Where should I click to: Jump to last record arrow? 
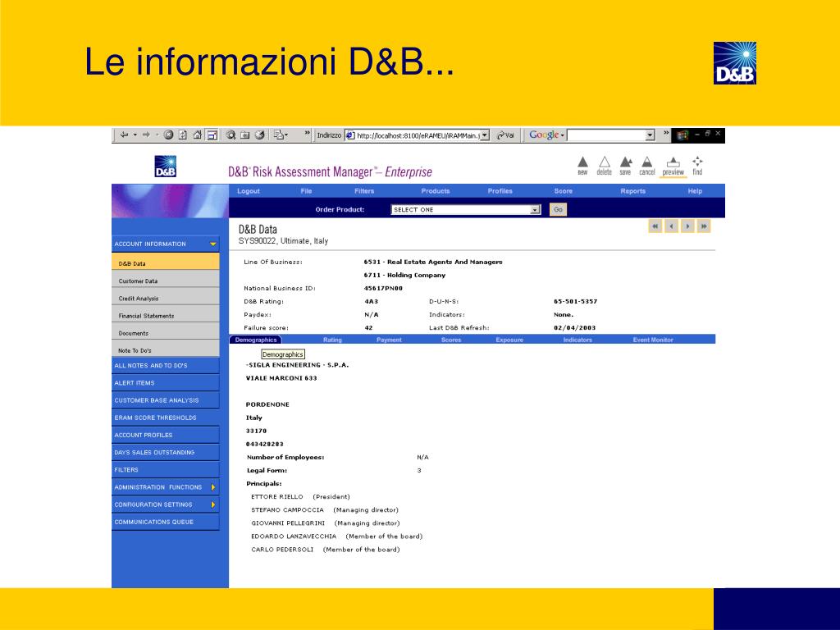point(704,226)
